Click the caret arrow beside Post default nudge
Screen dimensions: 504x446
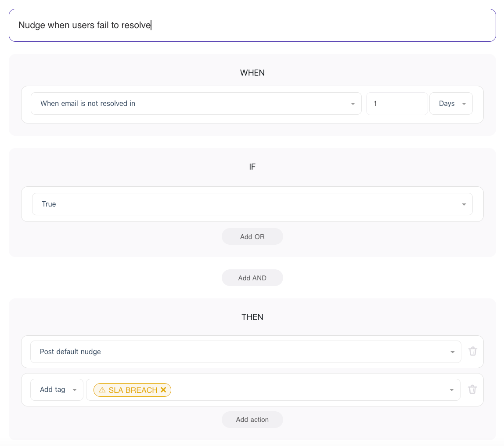pos(453,352)
